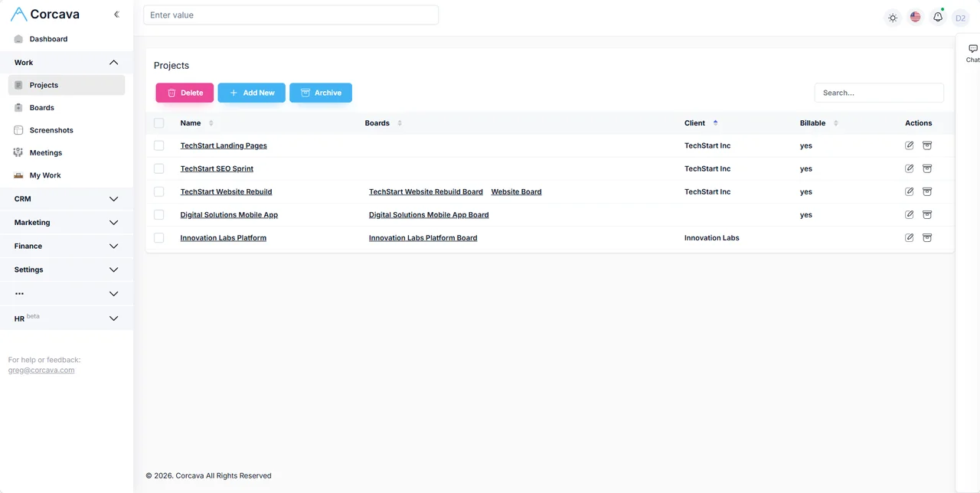This screenshot has height=493, width=980.
Task: Collapse the sidebar with the double-chevron icon
Action: pyautogui.click(x=116, y=15)
